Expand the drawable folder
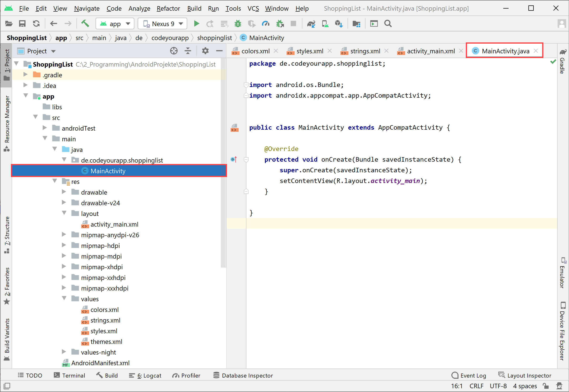 pos(64,192)
